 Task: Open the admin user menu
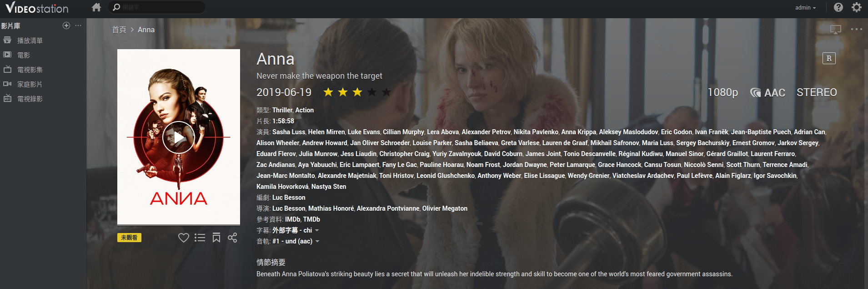click(805, 8)
